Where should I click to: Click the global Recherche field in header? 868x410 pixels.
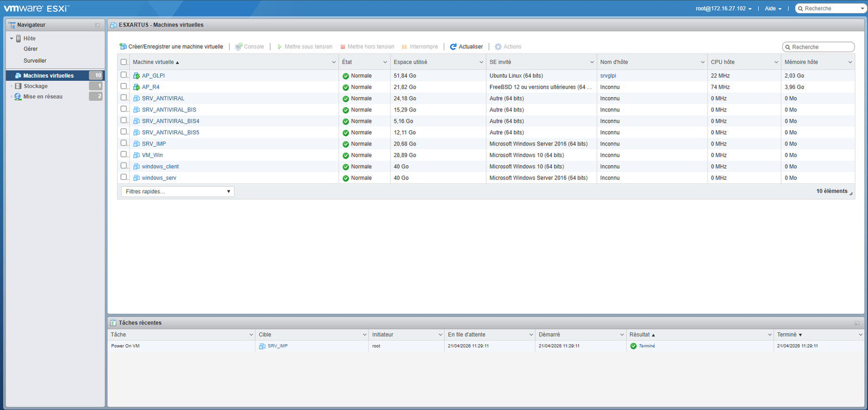click(831, 9)
